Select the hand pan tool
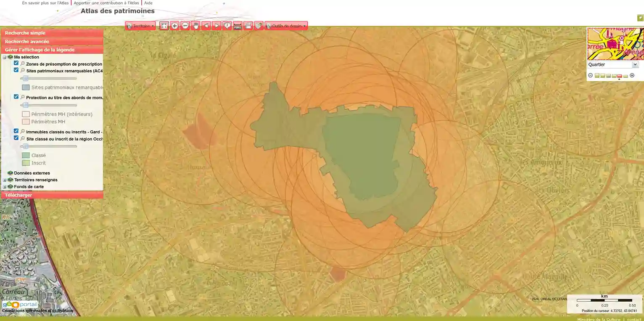This screenshot has height=321, width=644. pos(195,26)
